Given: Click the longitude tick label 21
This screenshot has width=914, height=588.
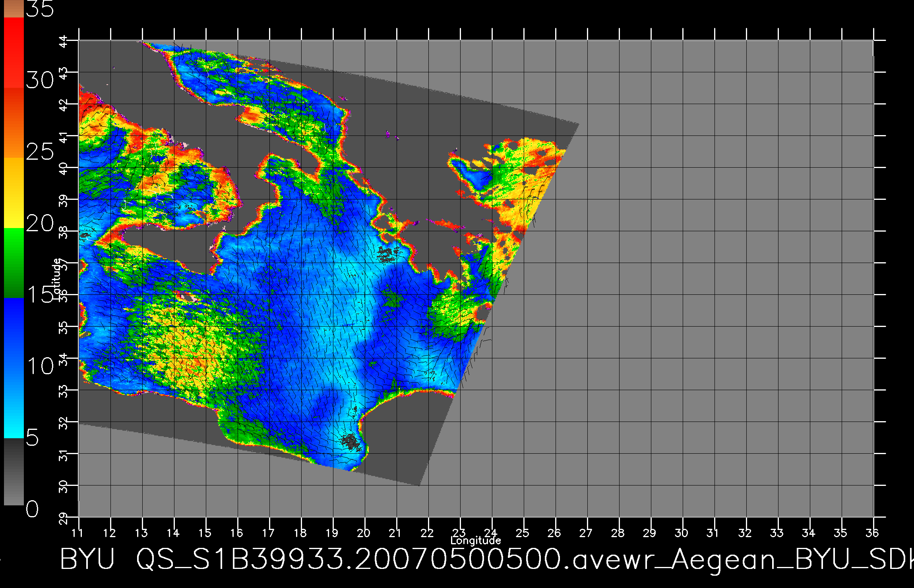Looking at the screenshot, I should 395,532.
